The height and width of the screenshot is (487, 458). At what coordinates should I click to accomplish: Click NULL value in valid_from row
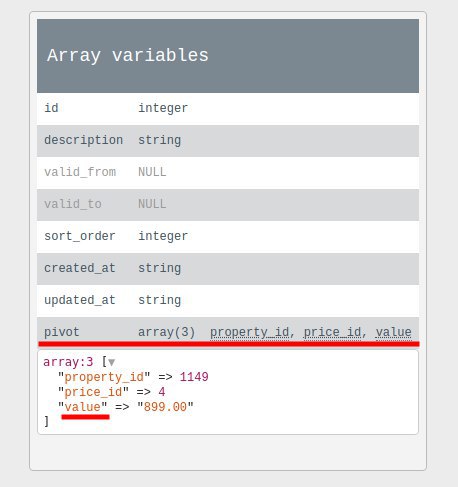coord(152,172)
